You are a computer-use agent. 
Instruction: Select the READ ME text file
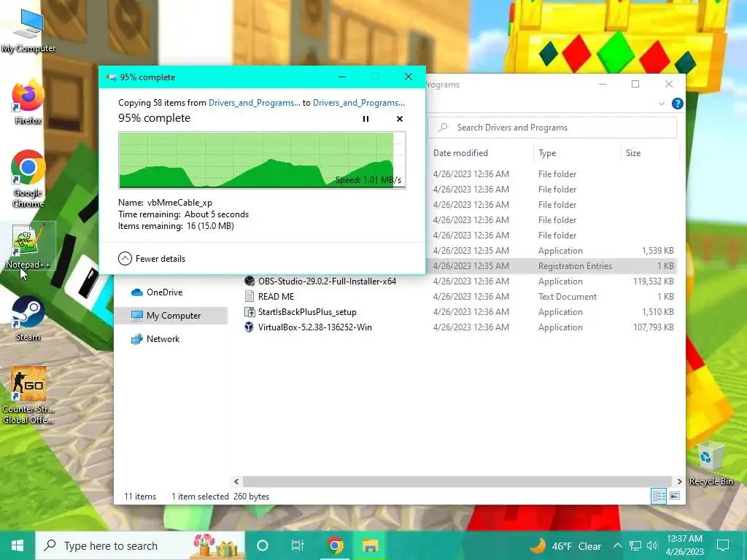click(x=276, y=297)
